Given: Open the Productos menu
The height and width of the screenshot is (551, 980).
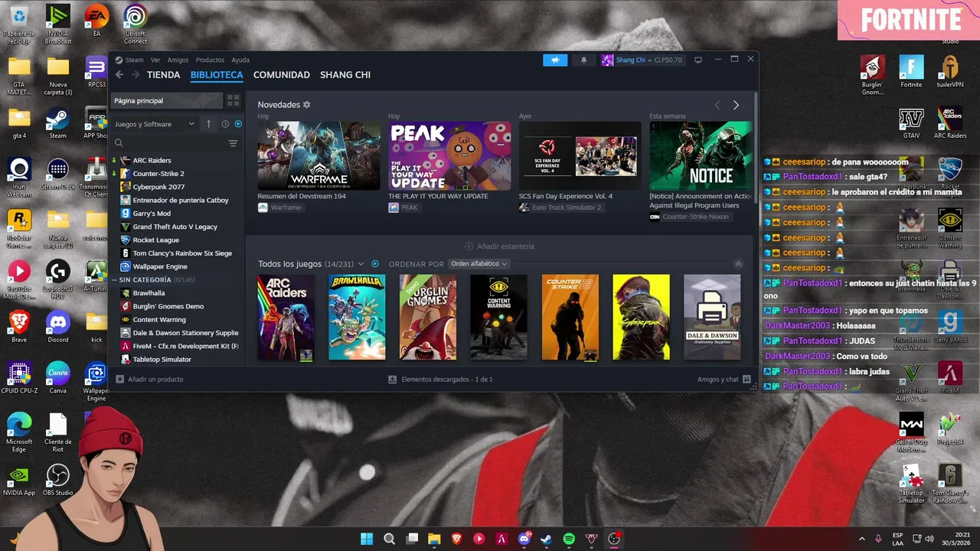Looking at the screenshot, I should coord(210,60).
